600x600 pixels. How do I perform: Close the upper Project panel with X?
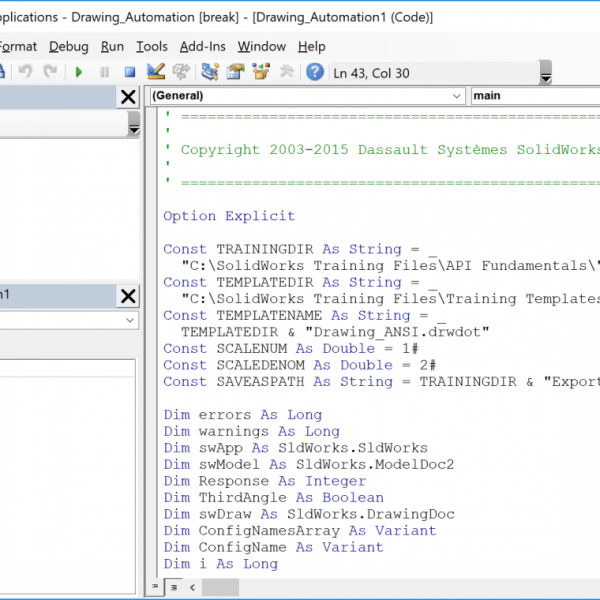(x=128, y=97)
